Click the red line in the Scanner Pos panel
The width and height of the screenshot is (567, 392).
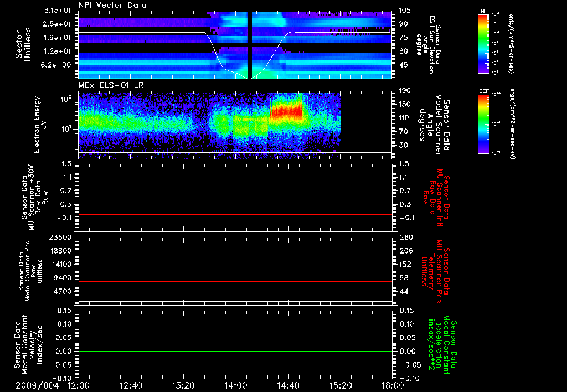pos(235,281)
